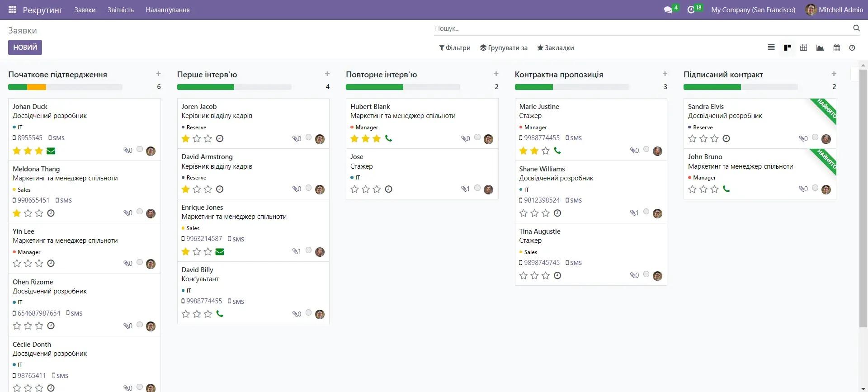Open the apps grid menu icon
This screenshot has height=392, width=868.
point(12,9)
